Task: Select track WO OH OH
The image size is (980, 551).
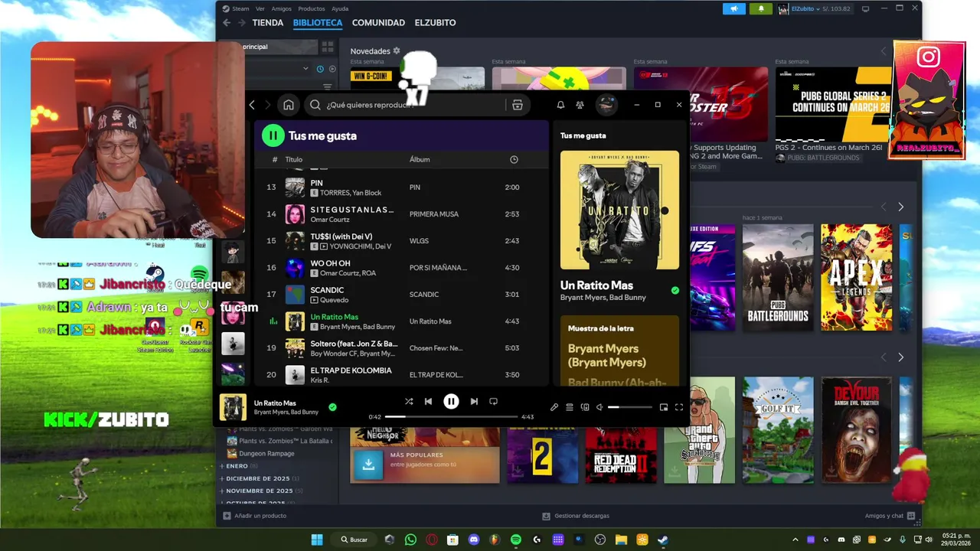Action: click(x=402, y=268)
